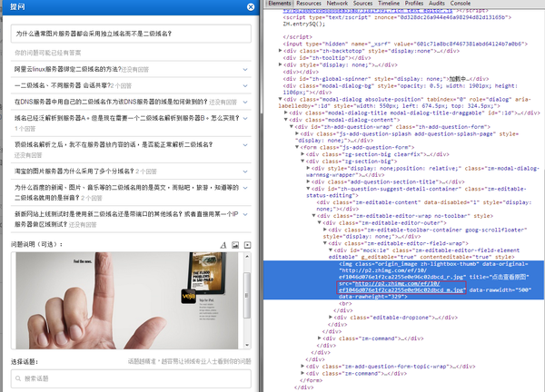Expand the zh-backtotop div node

point(280,51)
